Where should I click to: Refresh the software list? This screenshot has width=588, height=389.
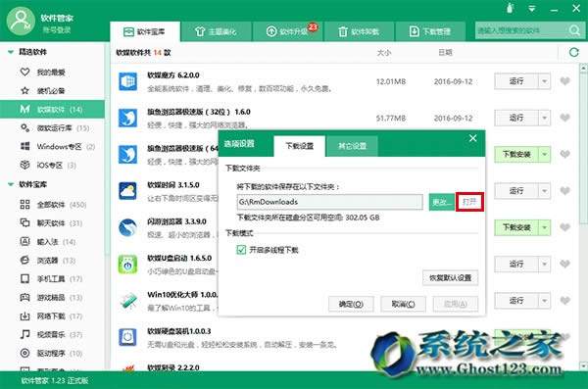tap(573, 52)
